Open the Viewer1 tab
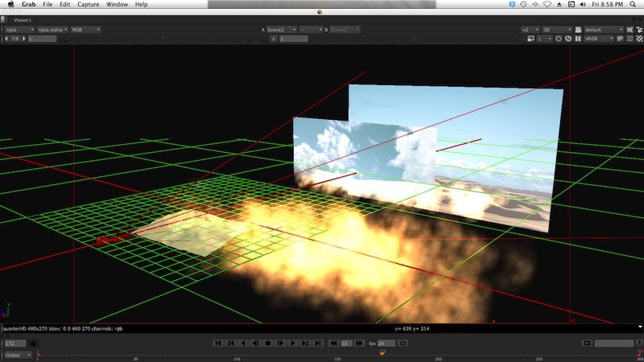The width and height of the screenshot is (644, 362). click(22, 20)
